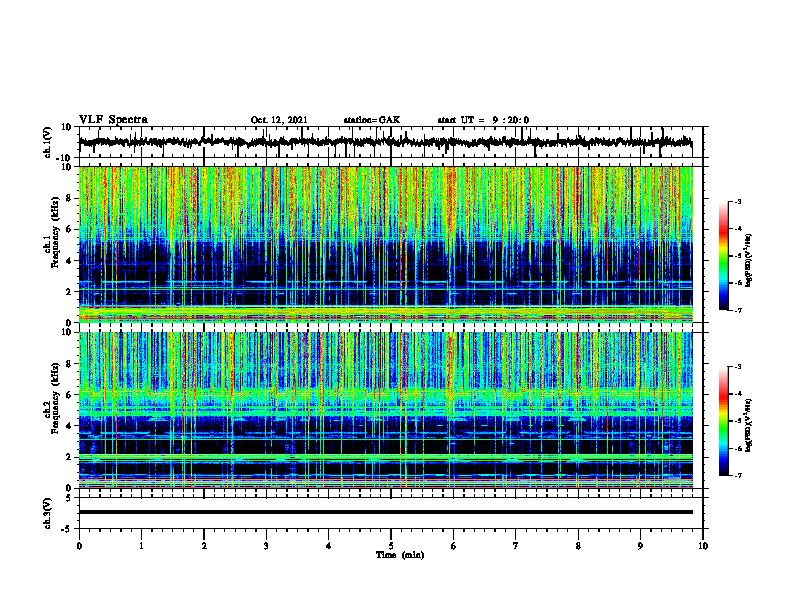Click the "station=GAK" label
The height and width of the screenshot is (612, 792).
[372, 120]
